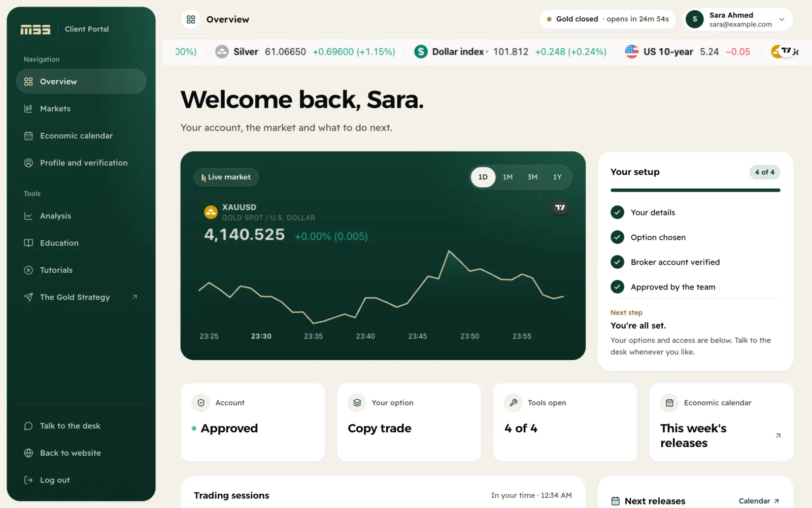Click the Approved by the team check circle
The width and height of the screenshot is (812, 508).
point(617,287)
